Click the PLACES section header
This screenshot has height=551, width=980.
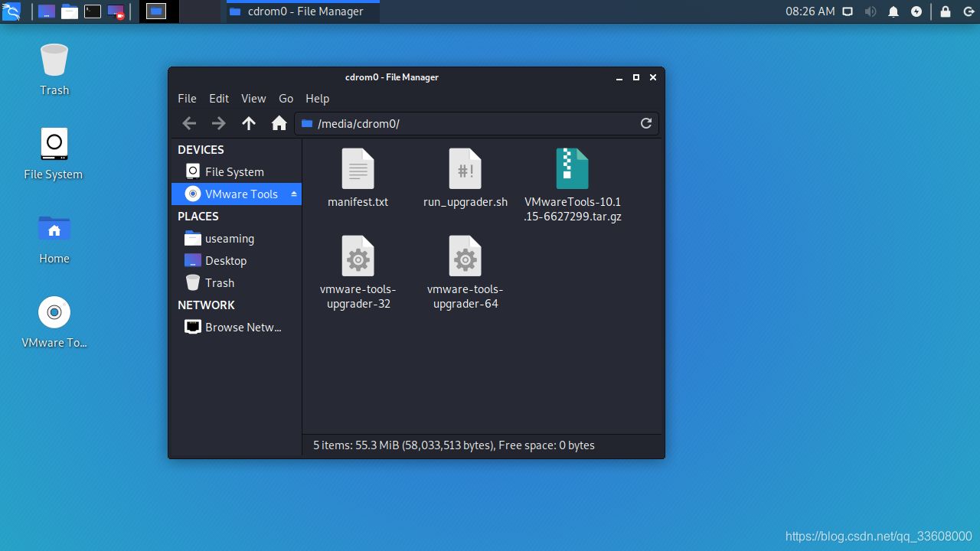(x=198, y=217)
